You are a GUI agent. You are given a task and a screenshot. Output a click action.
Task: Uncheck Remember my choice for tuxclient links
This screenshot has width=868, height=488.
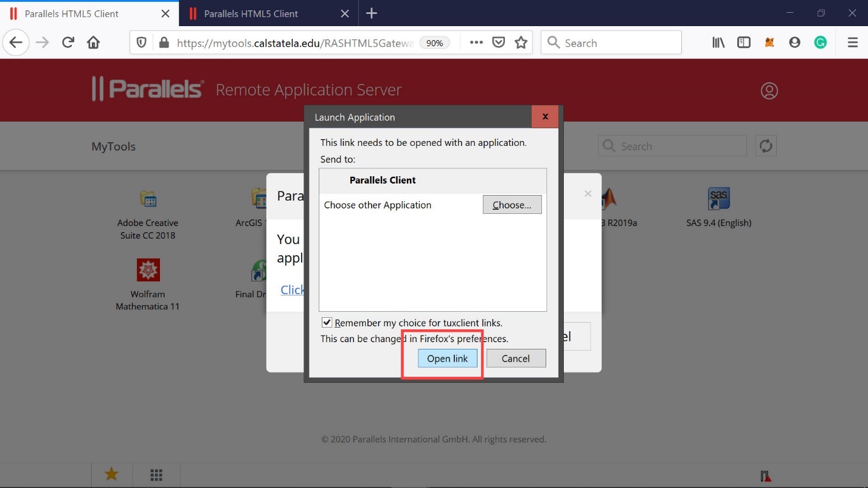click(x=327, y=323)
